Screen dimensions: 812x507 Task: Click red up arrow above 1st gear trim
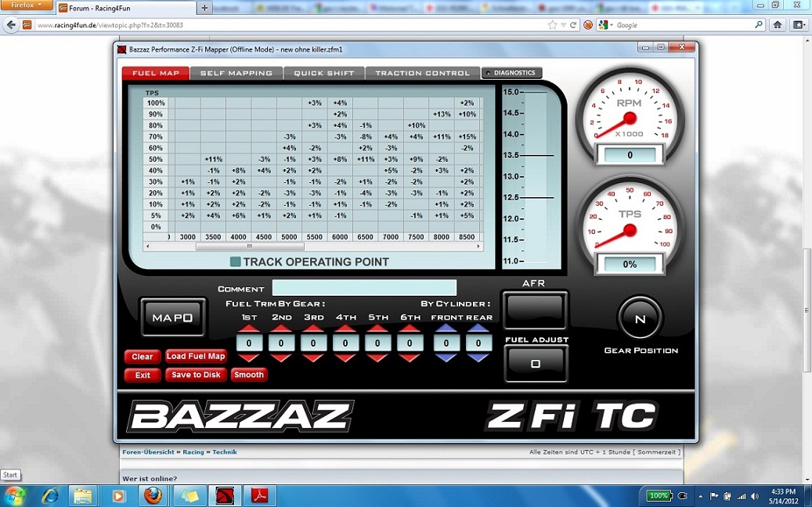tap(249, 328)
